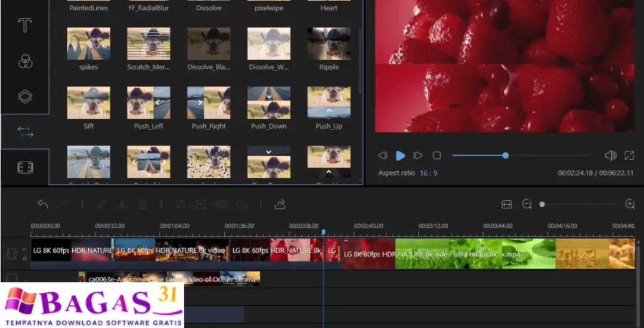Select the Push_Left transition thumbnail

[148, 103]
